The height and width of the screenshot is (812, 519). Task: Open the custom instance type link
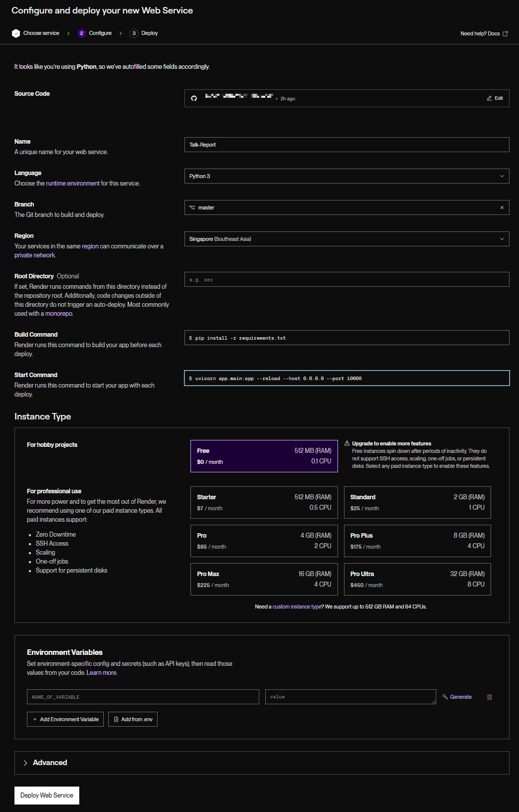coord(297,607)
